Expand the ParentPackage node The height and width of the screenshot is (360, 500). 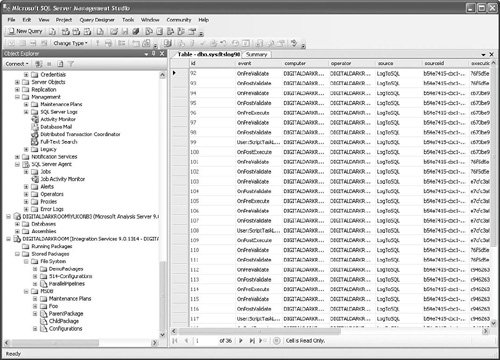coord(35,314)
